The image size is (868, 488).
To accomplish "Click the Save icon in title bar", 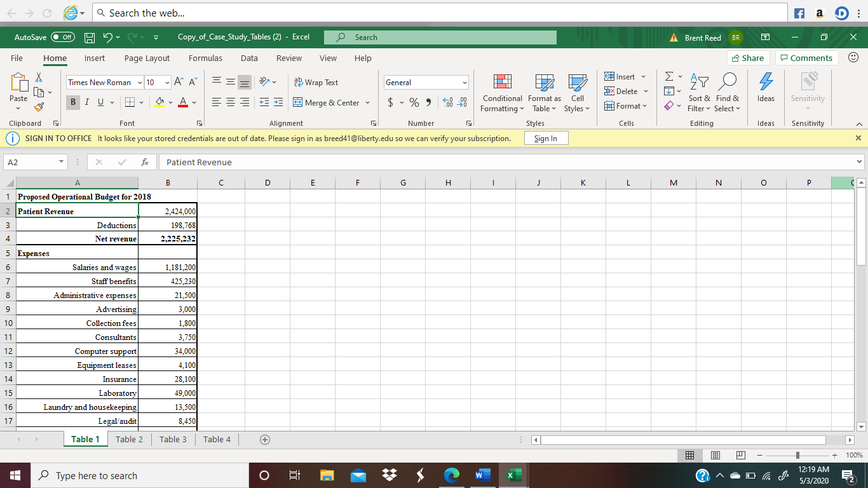I will [91, 37].
